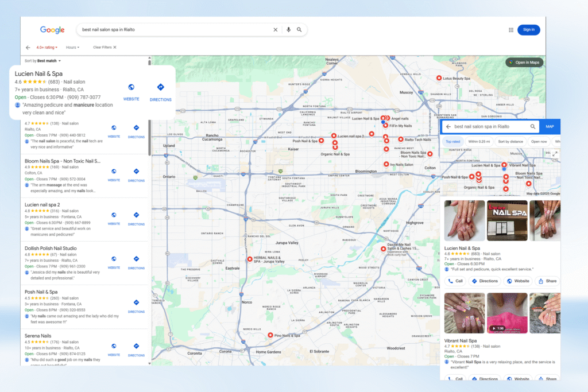
Task: Play the 1:36 video thumbnail for Vibrant Nail Spa
Action: (x=507, y=313)
